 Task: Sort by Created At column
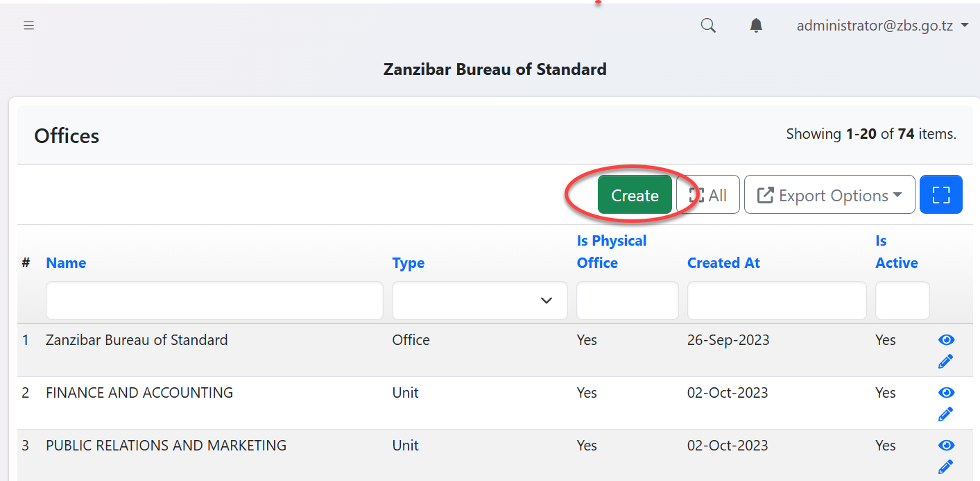(723, 263)
